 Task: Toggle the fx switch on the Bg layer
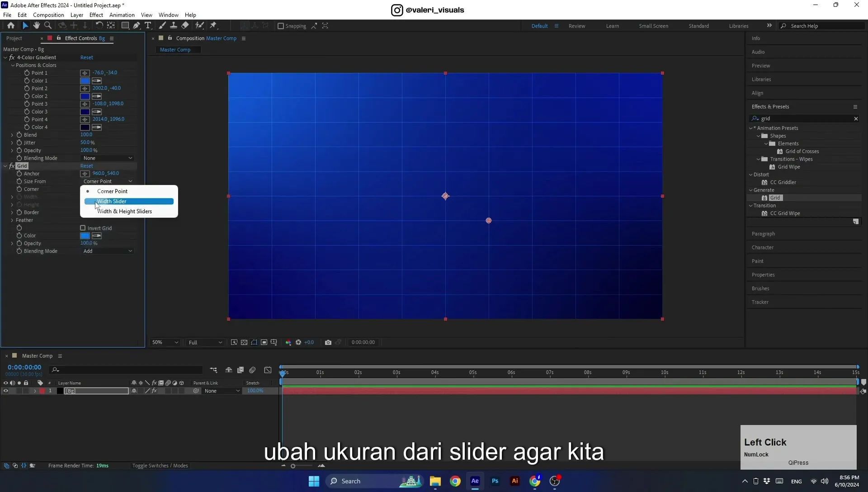pos(154,391)
